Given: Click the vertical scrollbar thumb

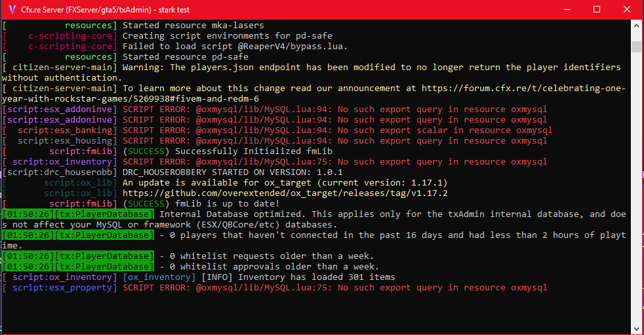Looking at the screenshot, I should (x=636, y=47).
